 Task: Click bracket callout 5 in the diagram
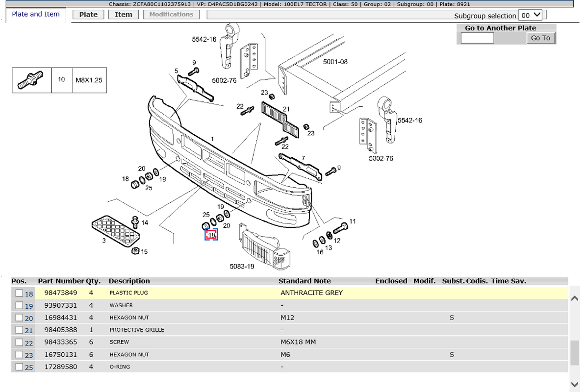[177, 71]
